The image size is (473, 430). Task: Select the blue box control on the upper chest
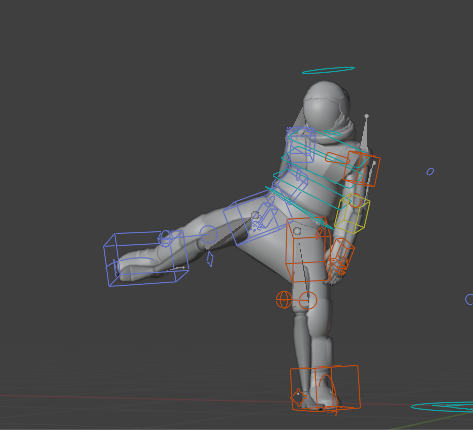click(302, 145)
